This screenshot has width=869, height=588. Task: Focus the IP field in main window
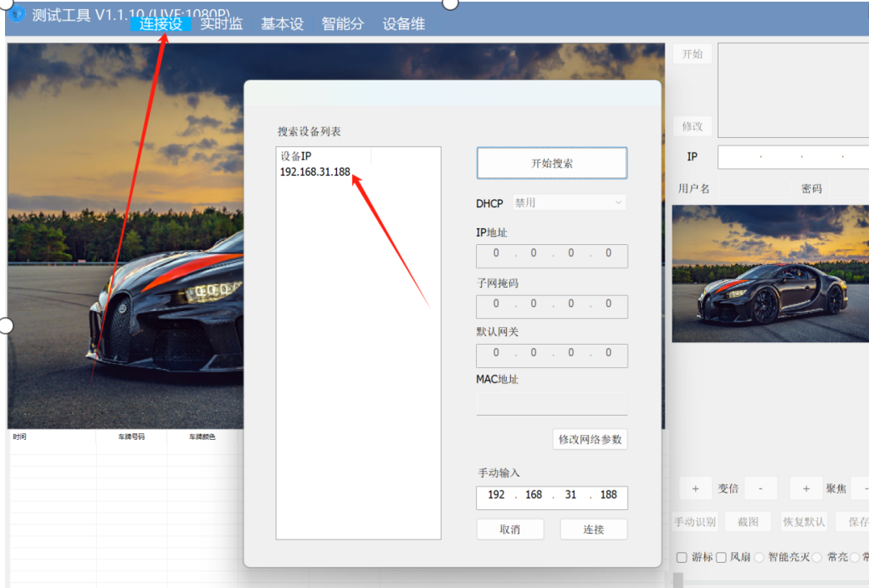793,157
